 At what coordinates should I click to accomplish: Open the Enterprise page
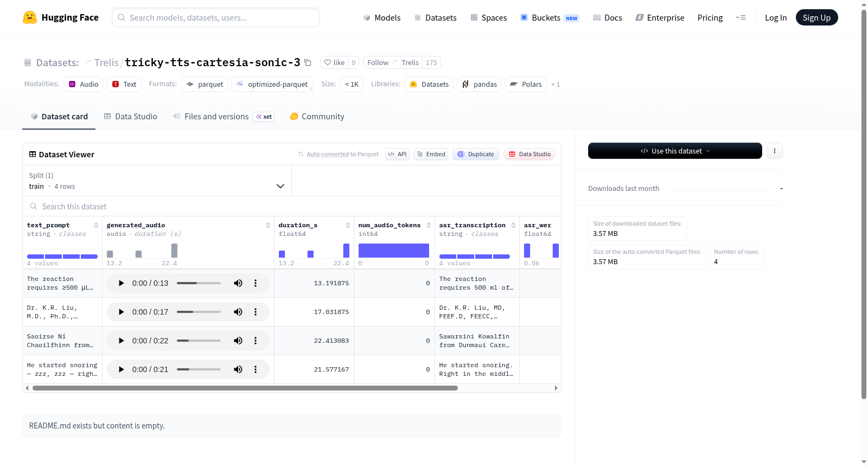tap(660, 17)
